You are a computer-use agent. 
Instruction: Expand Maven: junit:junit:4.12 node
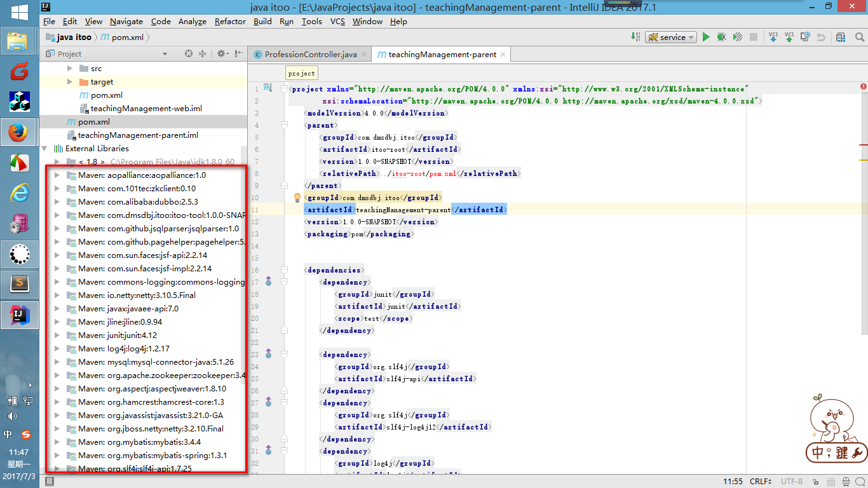(57, 335)
